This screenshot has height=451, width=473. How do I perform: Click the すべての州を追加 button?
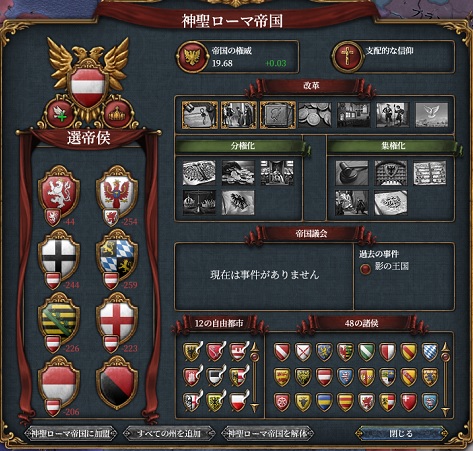[169, 433]
